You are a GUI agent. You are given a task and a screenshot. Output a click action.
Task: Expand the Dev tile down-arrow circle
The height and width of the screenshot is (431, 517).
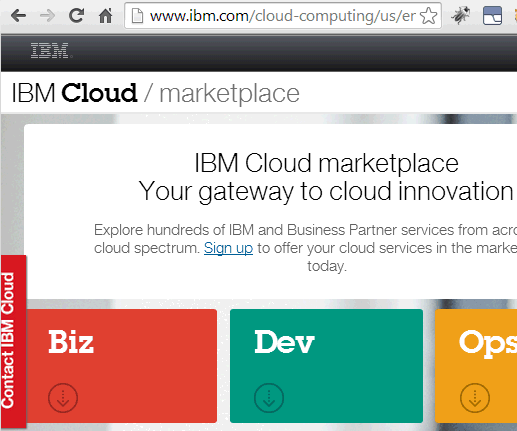pos(269,398)
